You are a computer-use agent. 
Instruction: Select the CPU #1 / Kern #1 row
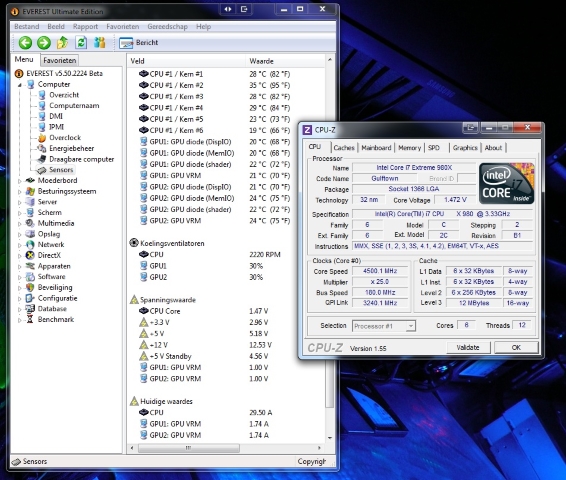pyautogui.click(x=215, y=74)
